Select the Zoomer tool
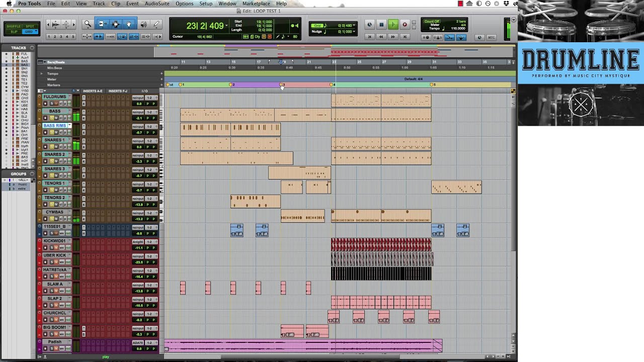This screenshot has width=644, height=362. click(x=88, y=24)
